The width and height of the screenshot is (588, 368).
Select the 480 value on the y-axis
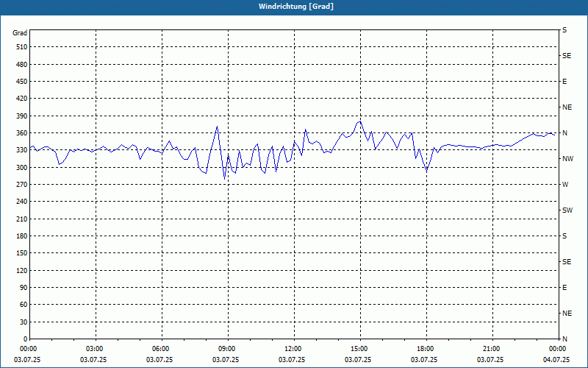tap(22, 65)
